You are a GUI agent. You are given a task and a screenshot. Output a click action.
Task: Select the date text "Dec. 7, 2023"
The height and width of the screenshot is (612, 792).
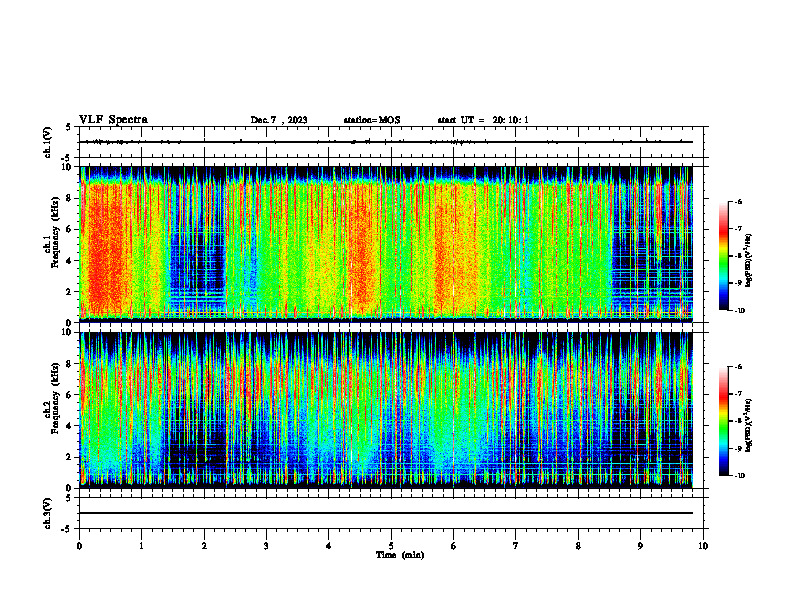tap(279, 120)
